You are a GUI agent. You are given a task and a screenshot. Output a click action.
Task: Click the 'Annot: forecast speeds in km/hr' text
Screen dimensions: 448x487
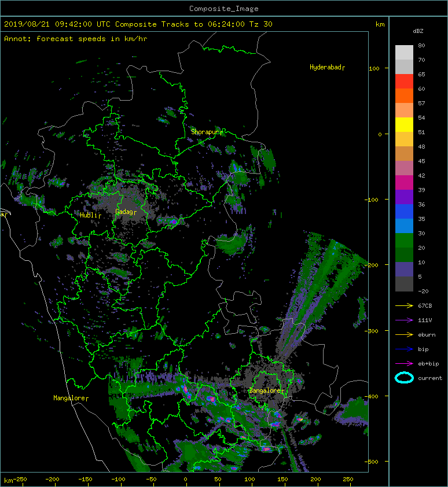(76, 39)
